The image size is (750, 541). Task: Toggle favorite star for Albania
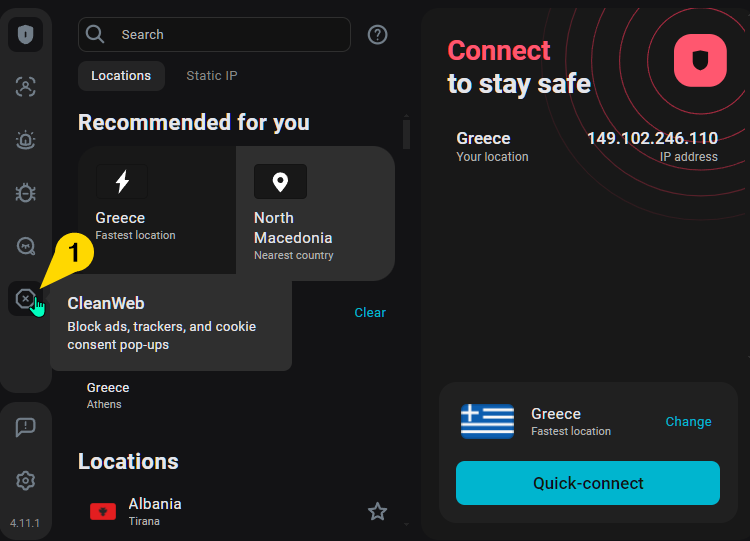point(377,512)
